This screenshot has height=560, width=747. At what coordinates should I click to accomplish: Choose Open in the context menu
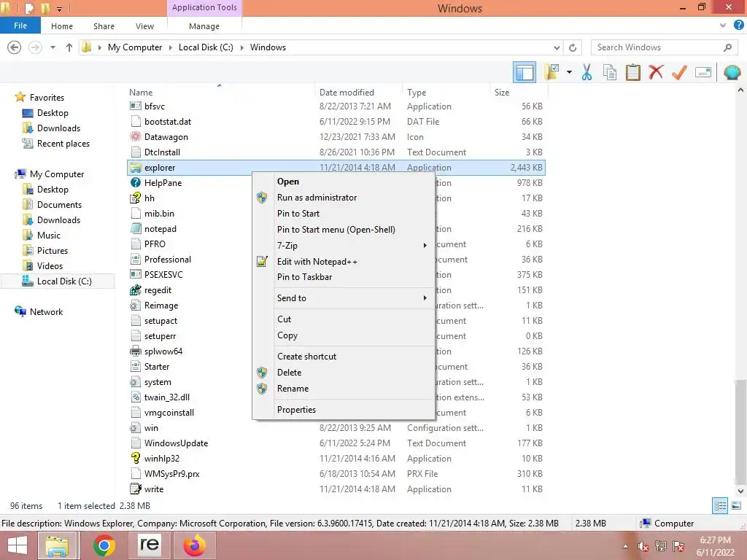tap(288, 182)
